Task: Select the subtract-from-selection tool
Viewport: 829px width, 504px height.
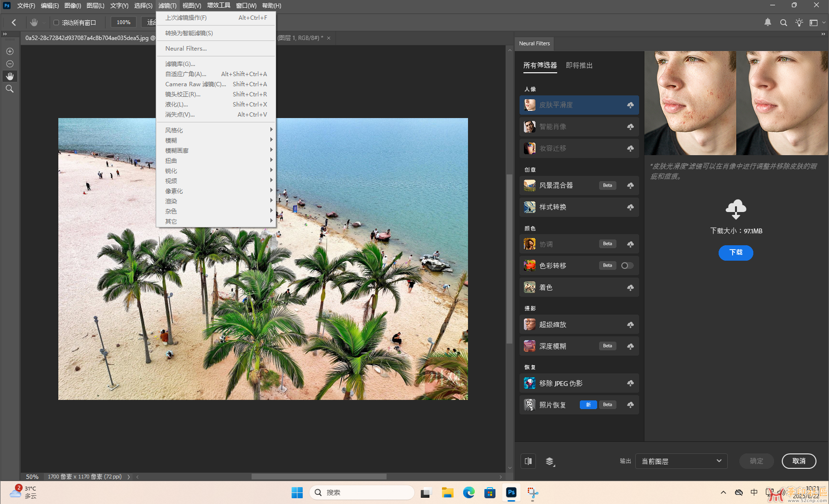Action: 10,64
